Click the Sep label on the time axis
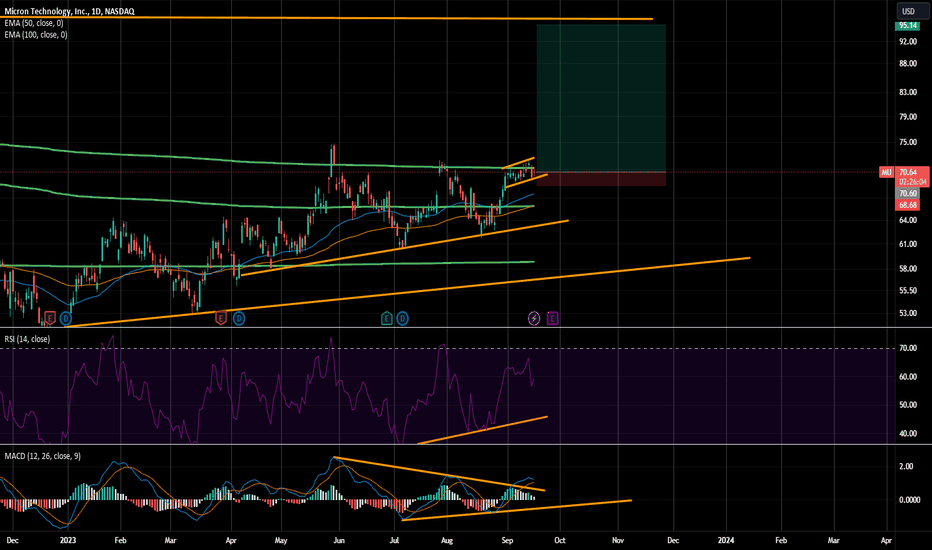This screenshot has height=550, width=932. 507,540
